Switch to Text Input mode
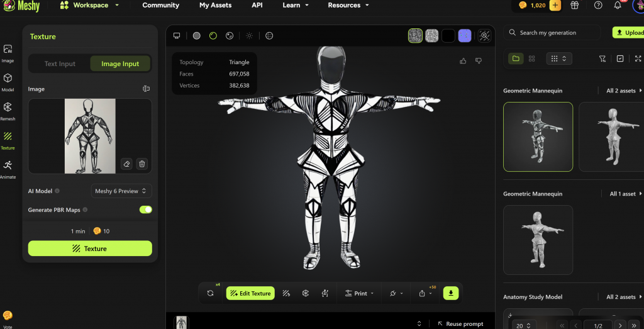 (60, 64)
